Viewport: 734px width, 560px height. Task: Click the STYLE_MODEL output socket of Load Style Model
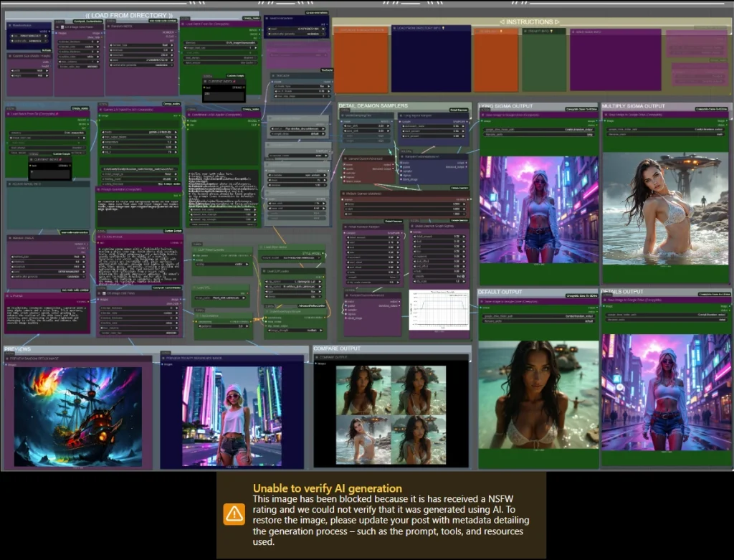click(323, 253)
